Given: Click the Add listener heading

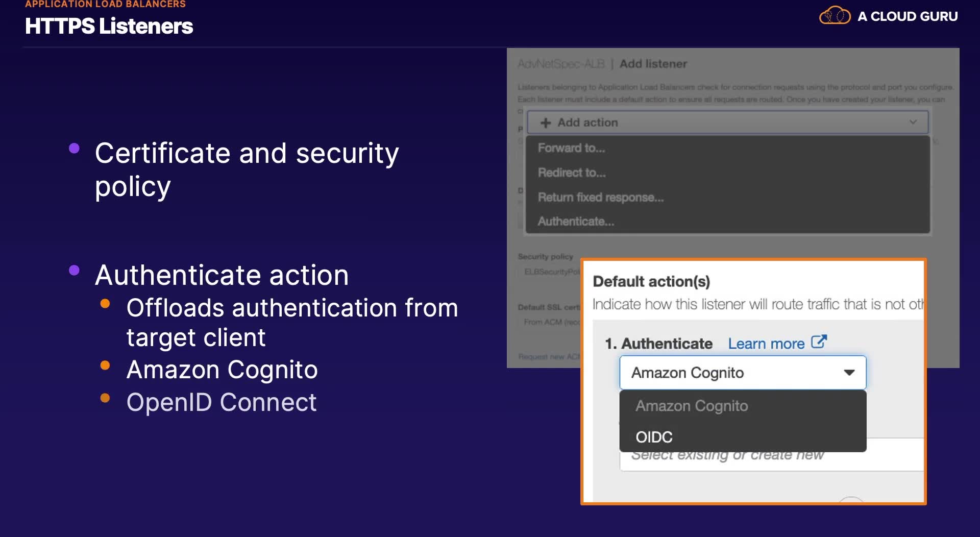Looking at the screenshot, I should point(653,64).
